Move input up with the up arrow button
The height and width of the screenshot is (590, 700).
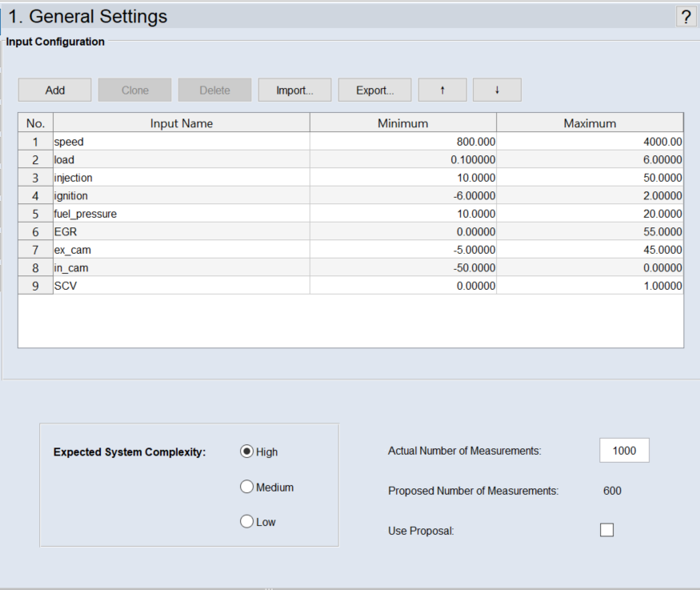click(442, 90)
